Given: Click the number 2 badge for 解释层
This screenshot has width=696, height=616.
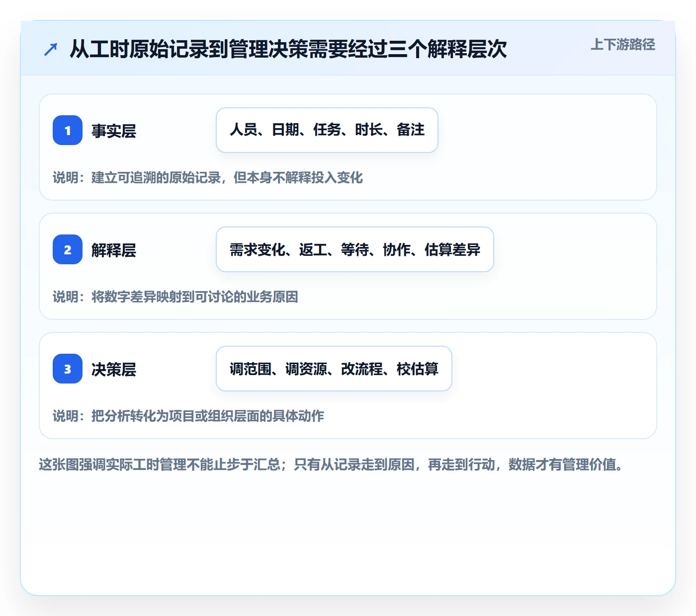Looking at the screenshot, I should [68, 249].
